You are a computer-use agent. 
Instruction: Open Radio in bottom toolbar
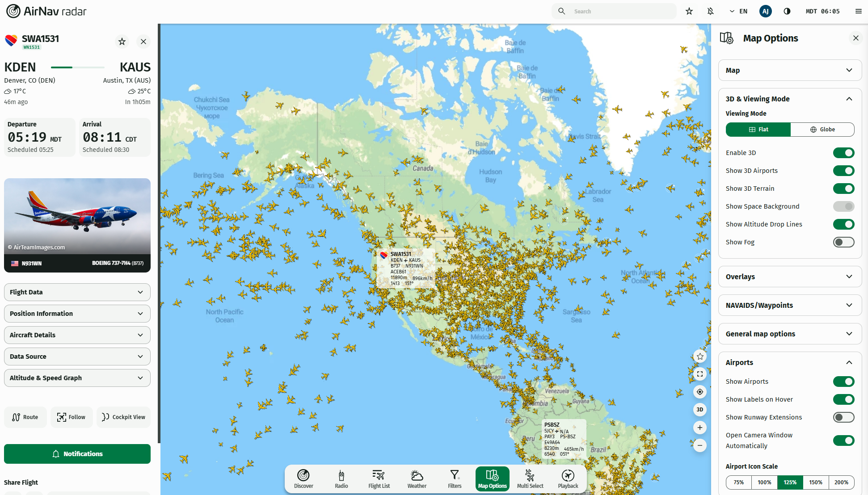click(x=341, y=479)
